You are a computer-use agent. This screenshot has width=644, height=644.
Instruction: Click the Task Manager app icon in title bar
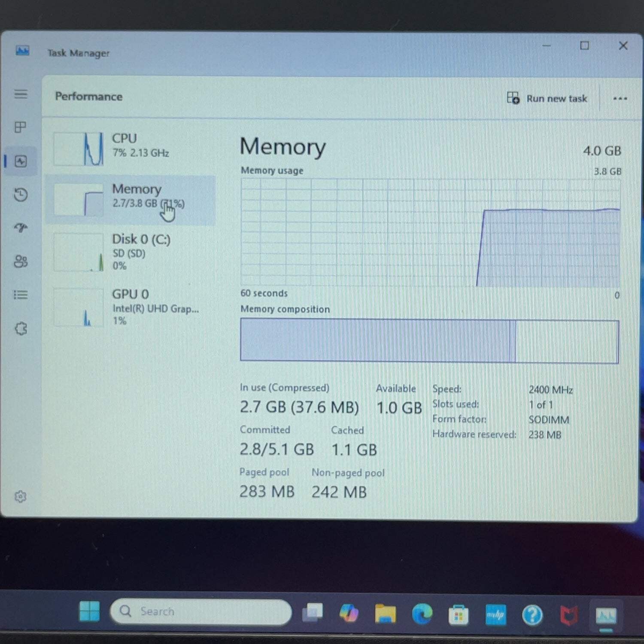click(x=22, y=51)
